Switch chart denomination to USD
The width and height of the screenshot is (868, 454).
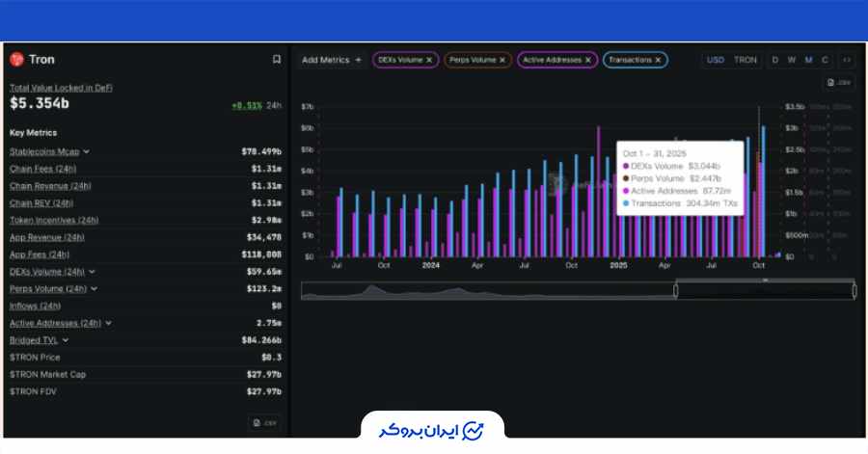(x=716, y=60)
